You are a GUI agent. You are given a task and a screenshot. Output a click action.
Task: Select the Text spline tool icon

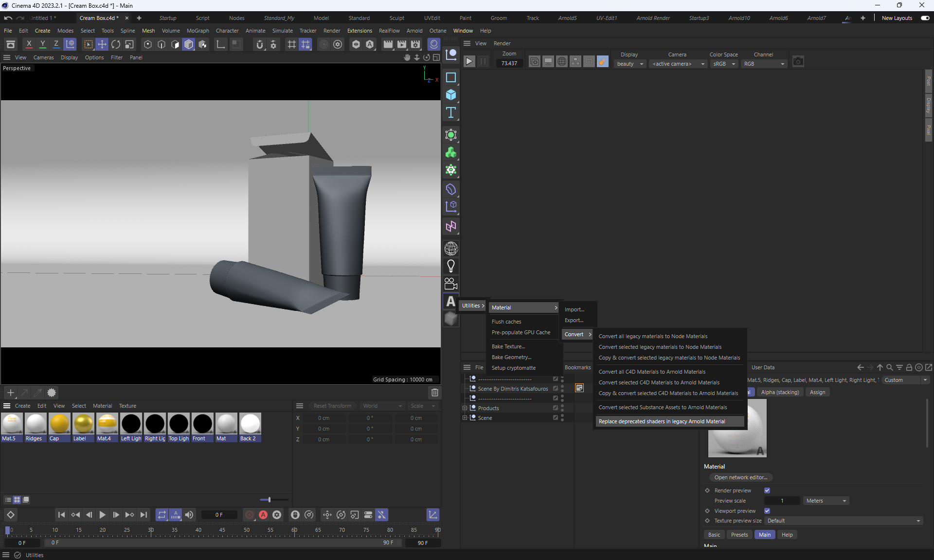[x=450, y=113]
